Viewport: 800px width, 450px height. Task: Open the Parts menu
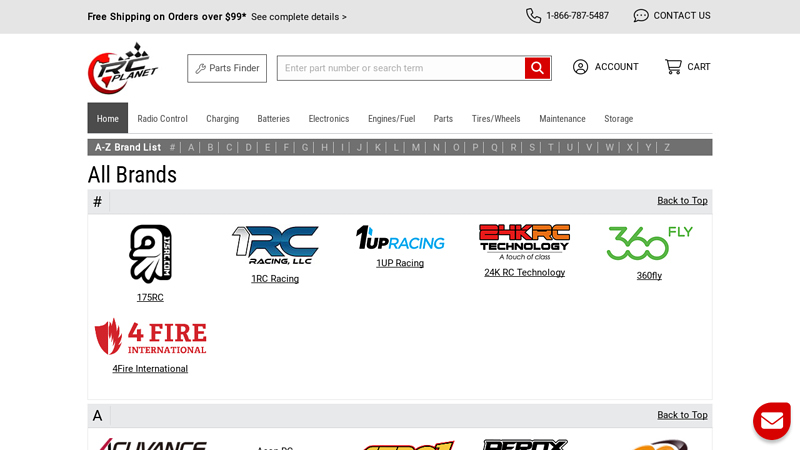[x=443, y=118]
